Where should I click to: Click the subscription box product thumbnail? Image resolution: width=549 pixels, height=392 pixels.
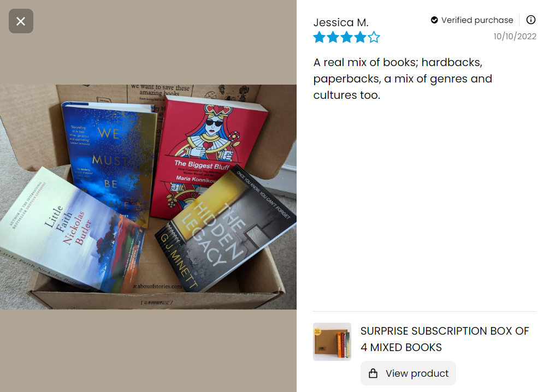point(332,342)
